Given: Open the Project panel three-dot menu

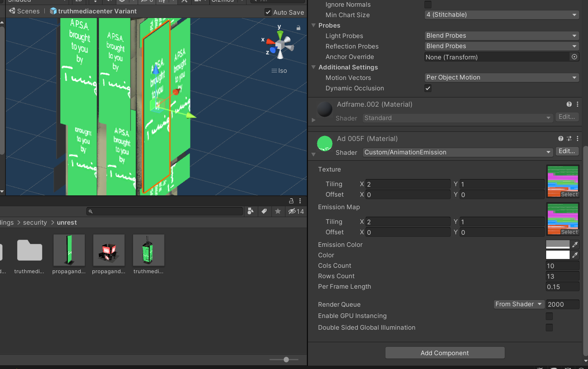Looking at the screenshot, I should [300, 201].
